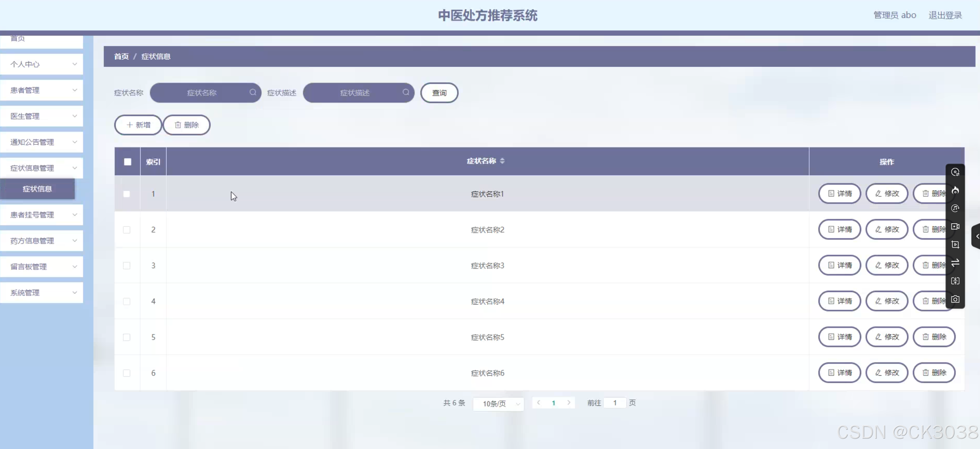Check the checkbox for row 5
This screenshot has height=449, width=980.
click(127, 337)
